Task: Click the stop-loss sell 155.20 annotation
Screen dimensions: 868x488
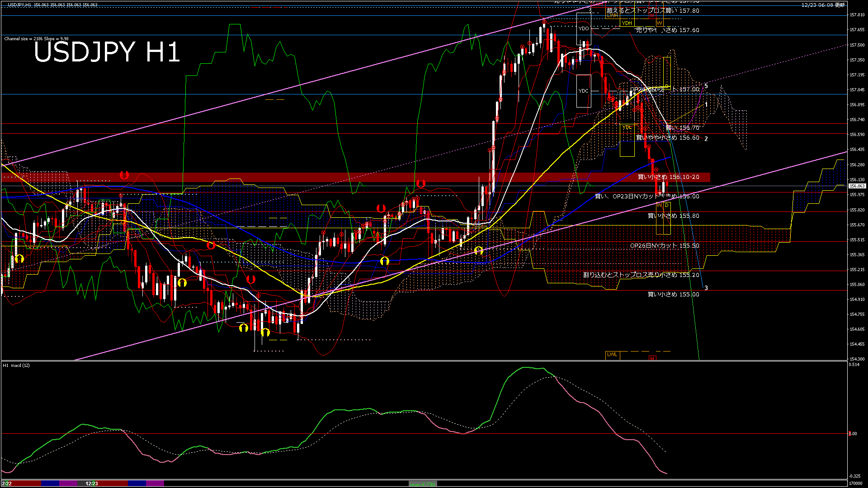Action: pyautogui.click(x=641, y=275)
